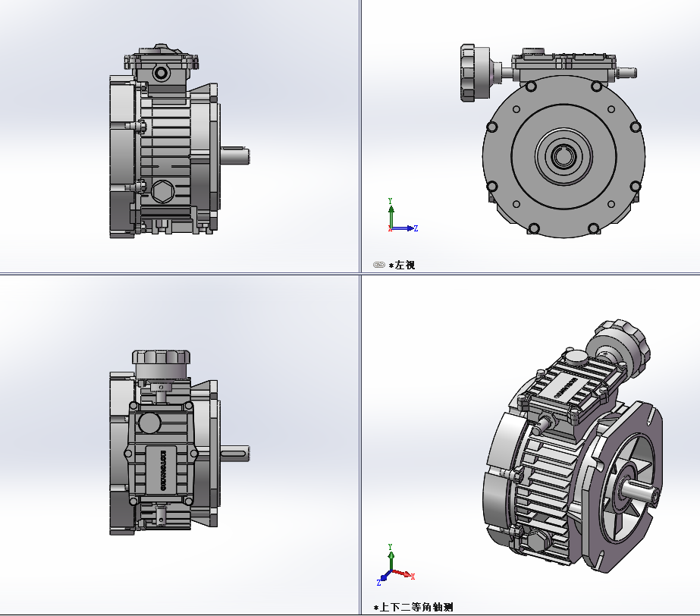
Task: Click the blue Z axis of left-view triad
Action: [405, 228]
